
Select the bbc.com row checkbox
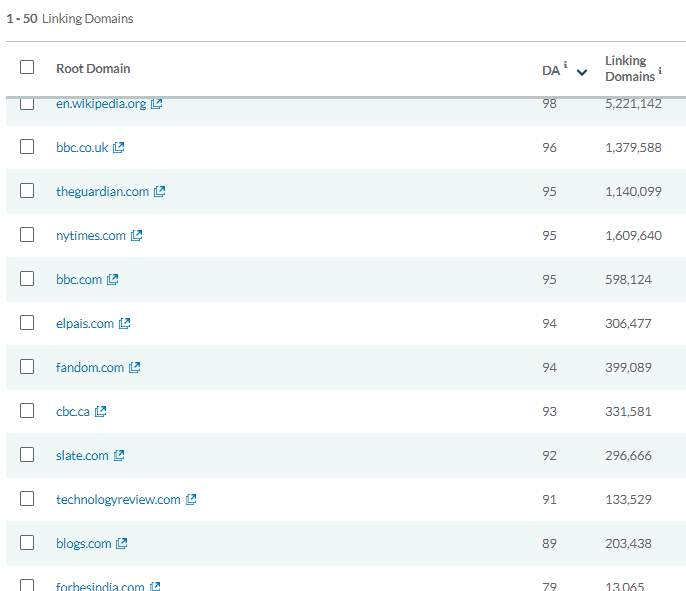coord(27,278)
